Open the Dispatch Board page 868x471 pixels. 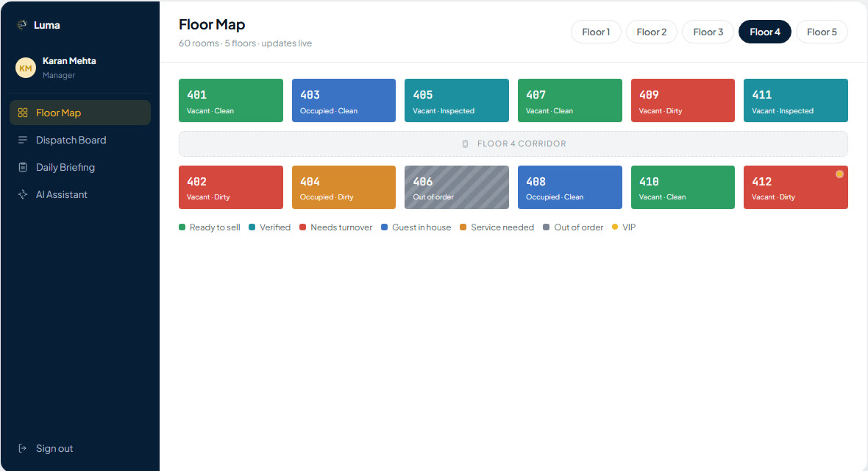coord(80,140)
